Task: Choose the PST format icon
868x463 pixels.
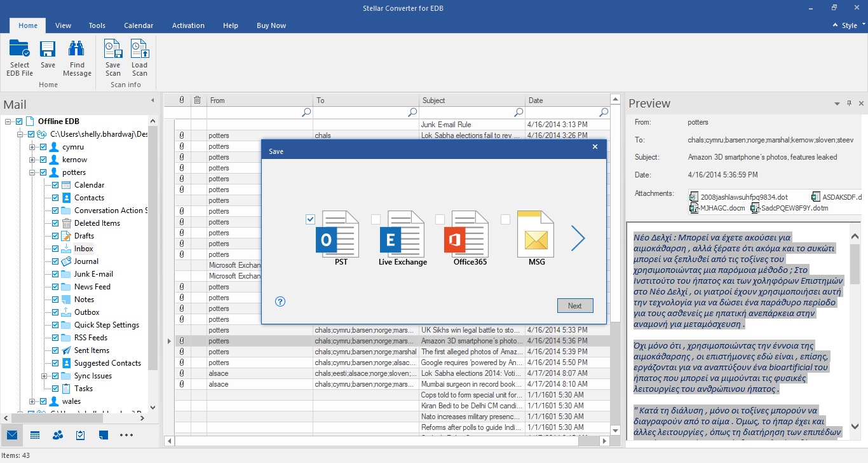Action: tap(337, 233)
